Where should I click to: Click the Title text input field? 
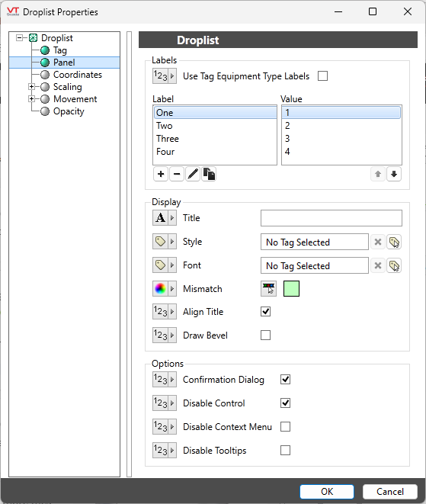[x=332, y=218]
